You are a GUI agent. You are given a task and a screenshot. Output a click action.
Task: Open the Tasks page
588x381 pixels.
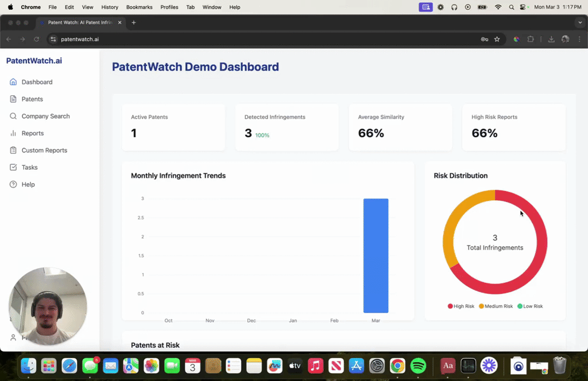tap(30, 167)
